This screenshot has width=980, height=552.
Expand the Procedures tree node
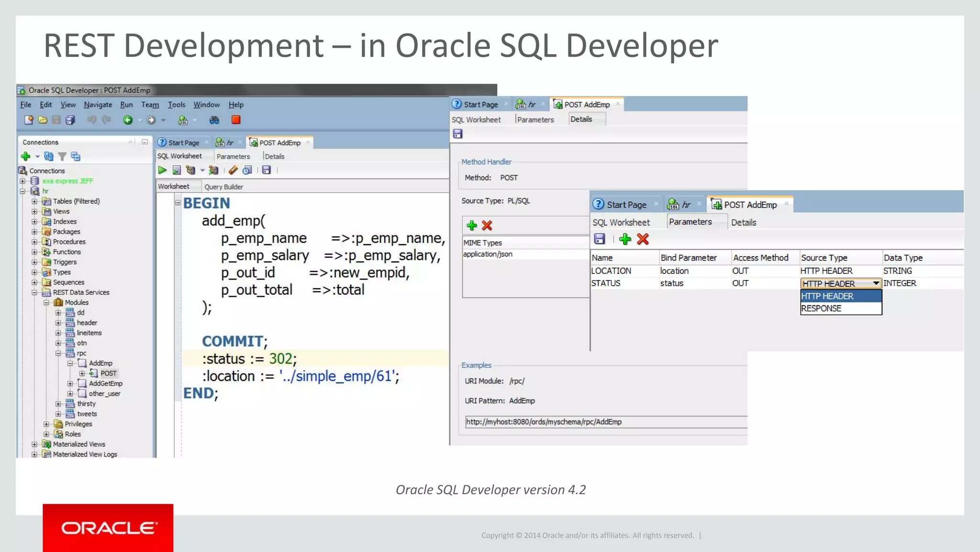tap(34, 242)
